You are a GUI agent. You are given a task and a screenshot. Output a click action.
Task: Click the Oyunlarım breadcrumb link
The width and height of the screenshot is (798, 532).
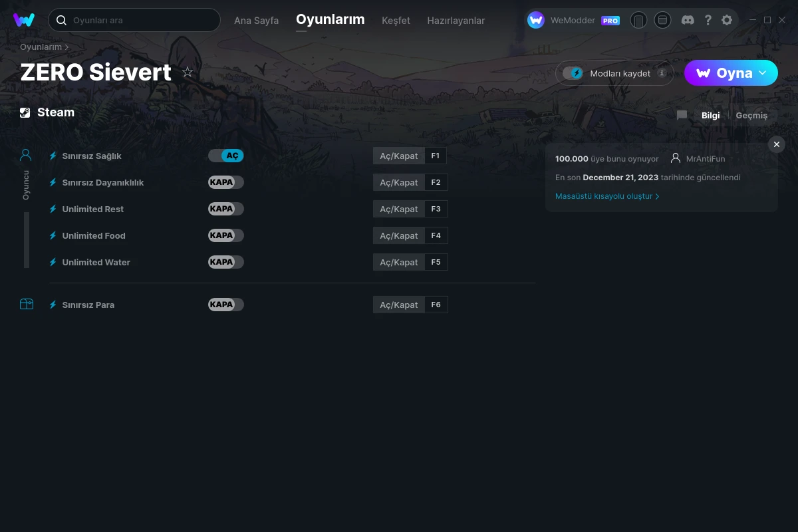[x=41, y=47]
